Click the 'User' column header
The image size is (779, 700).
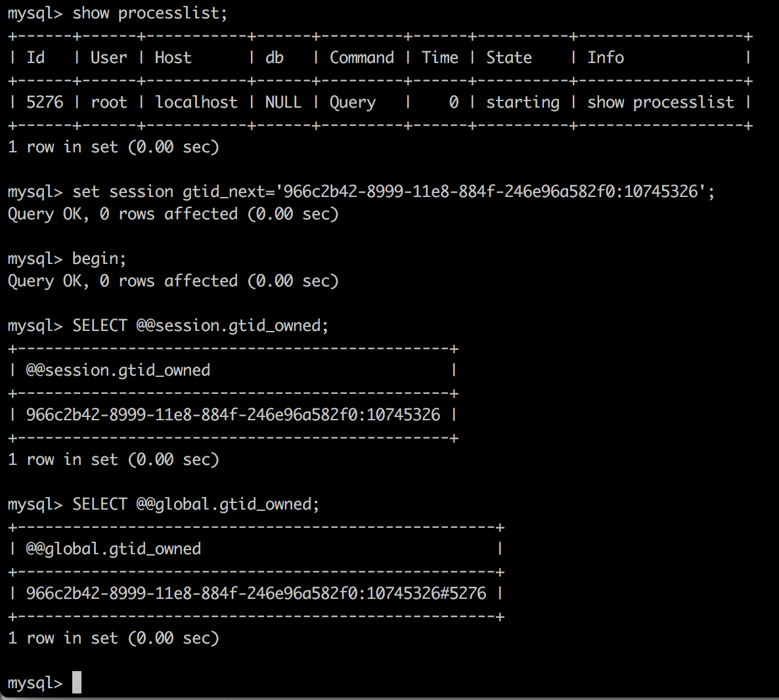(x=109, y=58)
